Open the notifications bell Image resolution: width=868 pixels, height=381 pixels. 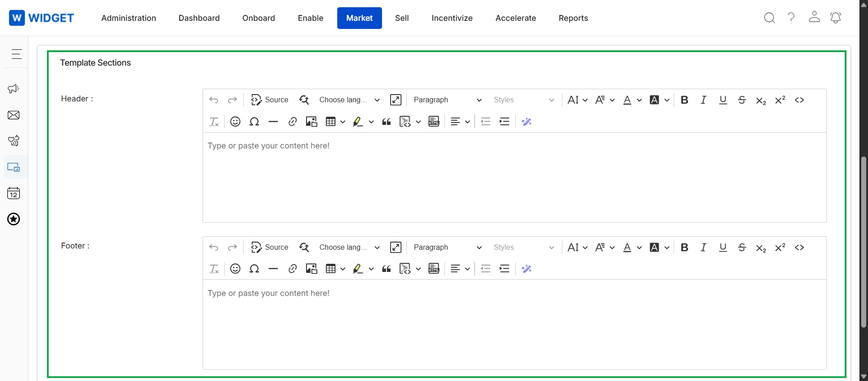coord(836,18)
